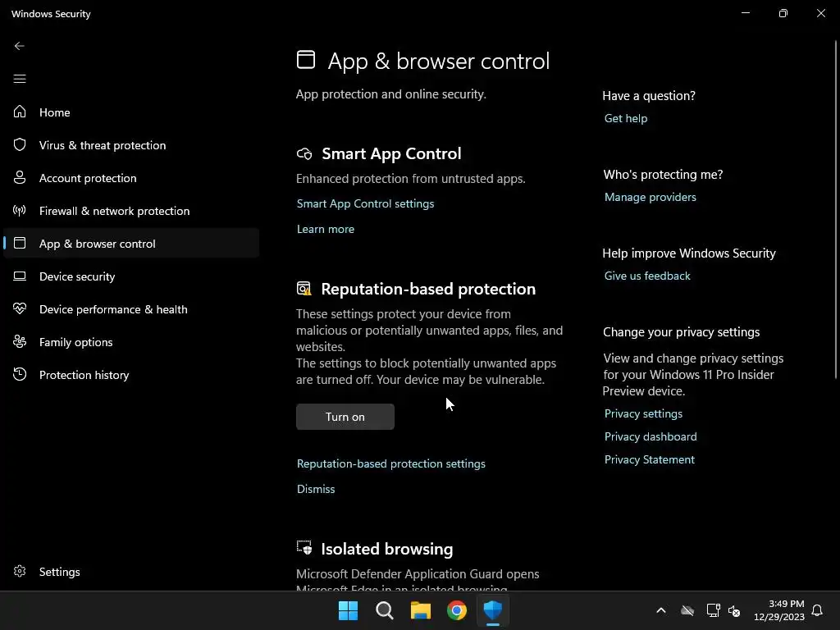Click the Device security laptop icon

pos(20,276)
